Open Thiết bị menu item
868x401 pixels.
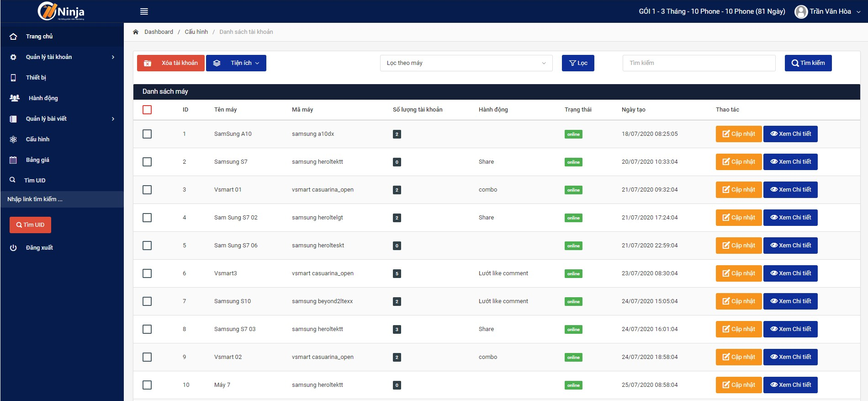62,78
